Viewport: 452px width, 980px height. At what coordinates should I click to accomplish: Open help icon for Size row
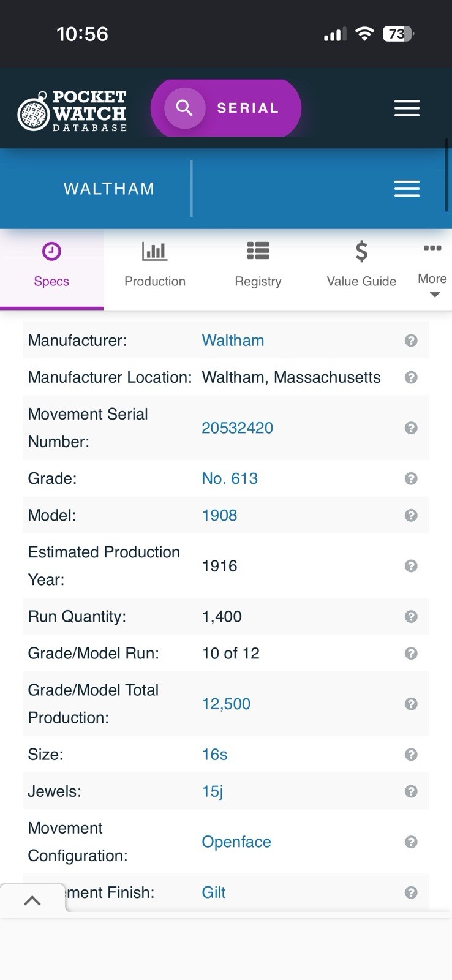[x=411, y=755]
